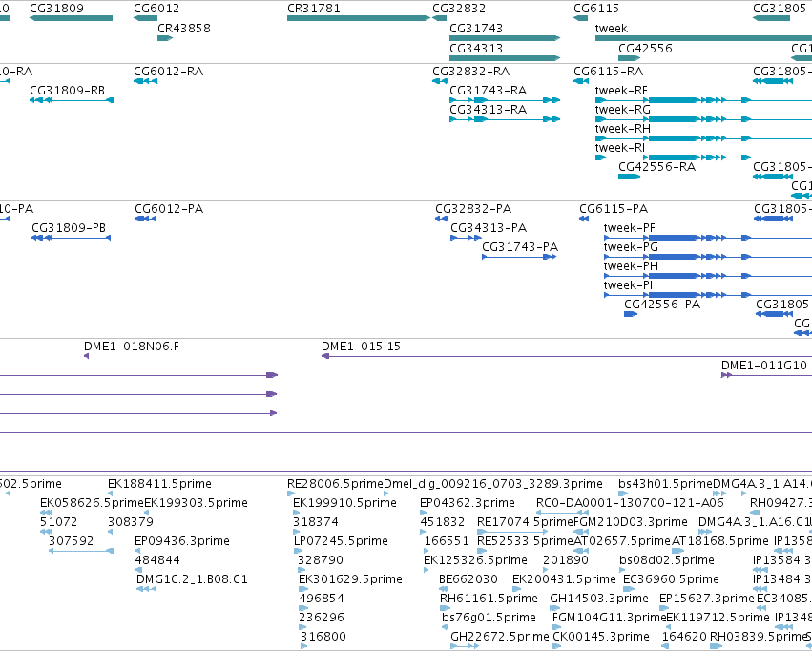The height and width of the screenshot is (651, 812).
Task: Click the EP15627.3prime EST label
Action: (707, 598)
